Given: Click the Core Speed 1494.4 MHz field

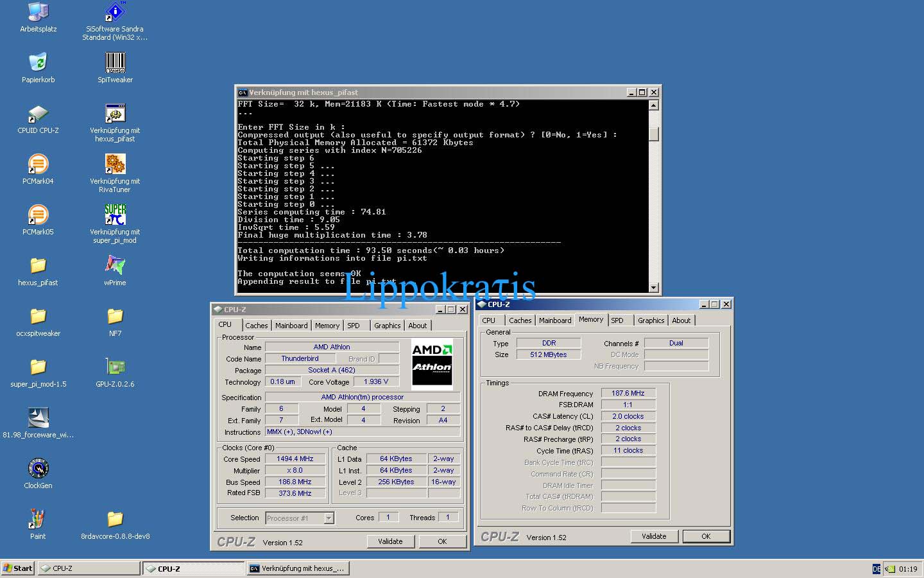Looking at the screenshot, I should point(295,459).
